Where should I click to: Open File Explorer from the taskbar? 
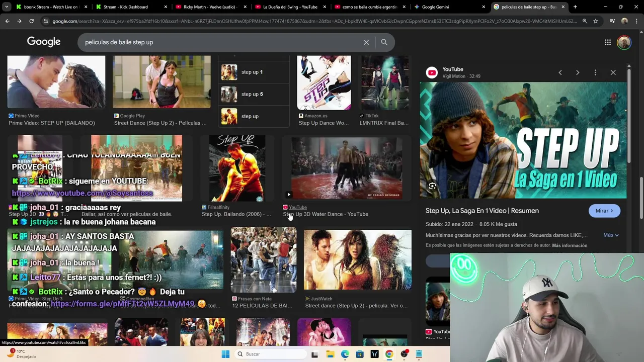330,354
